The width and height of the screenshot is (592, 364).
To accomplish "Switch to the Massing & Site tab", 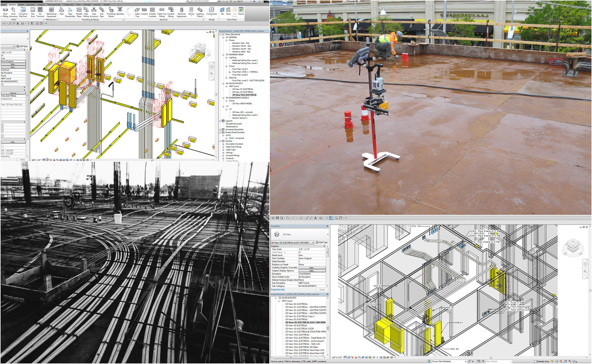I will (x=54, y=4).
